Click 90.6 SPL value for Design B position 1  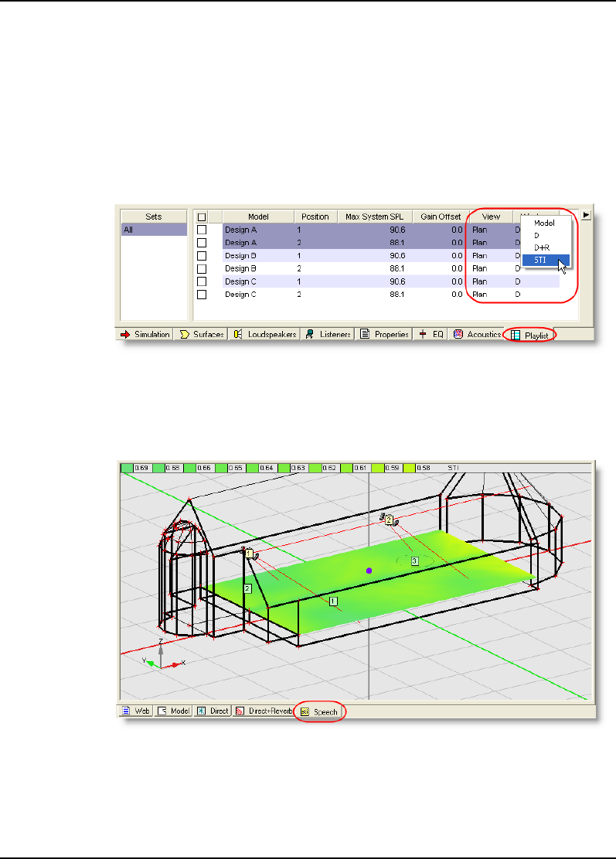(397, 256)
